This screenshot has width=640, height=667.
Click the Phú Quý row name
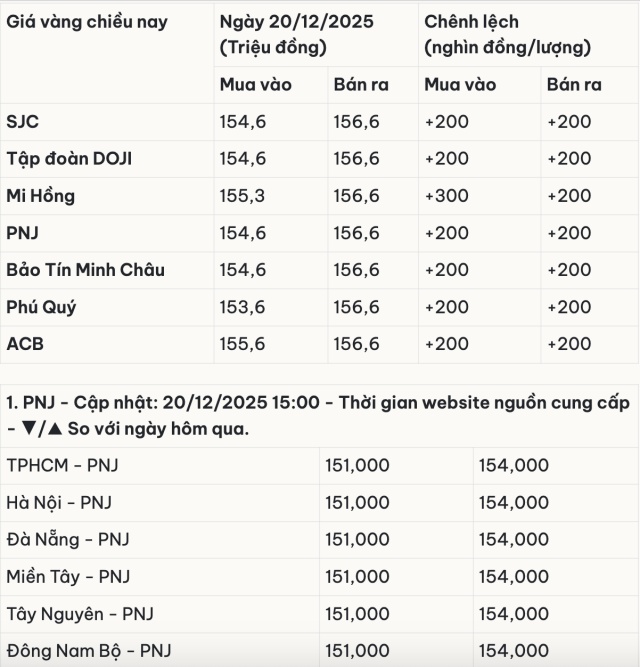point(41,307)
